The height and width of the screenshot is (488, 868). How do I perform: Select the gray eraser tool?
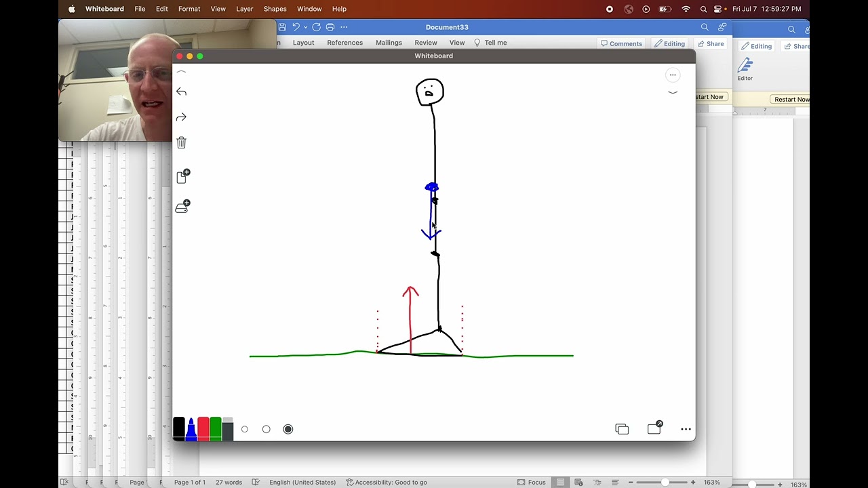[x=228, y=428]
